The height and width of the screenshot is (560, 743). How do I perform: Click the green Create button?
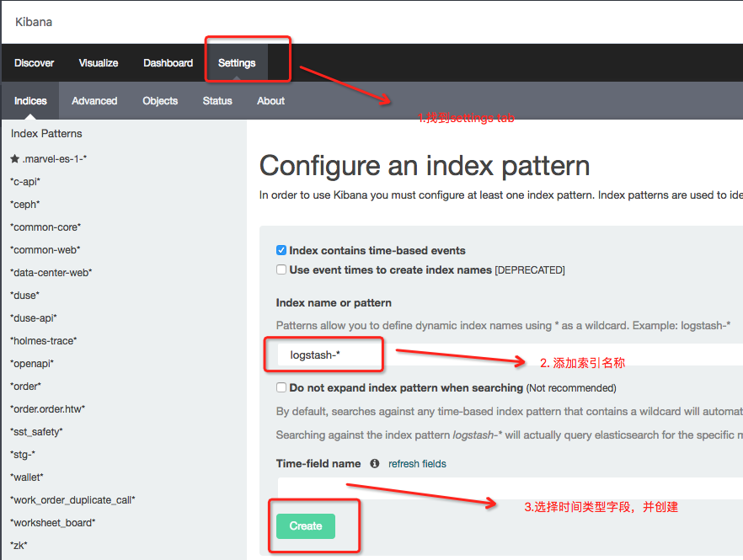pyautogui.click(x=306, y=525)
